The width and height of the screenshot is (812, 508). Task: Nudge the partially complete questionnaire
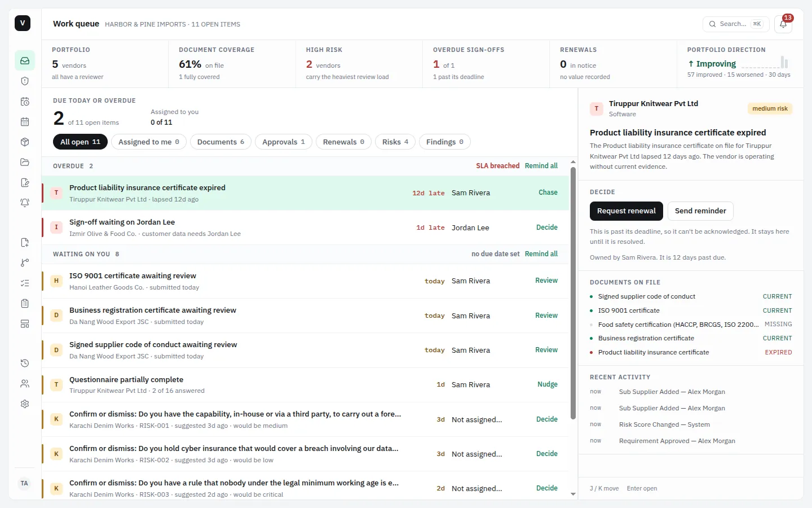[x=548, y=384]
